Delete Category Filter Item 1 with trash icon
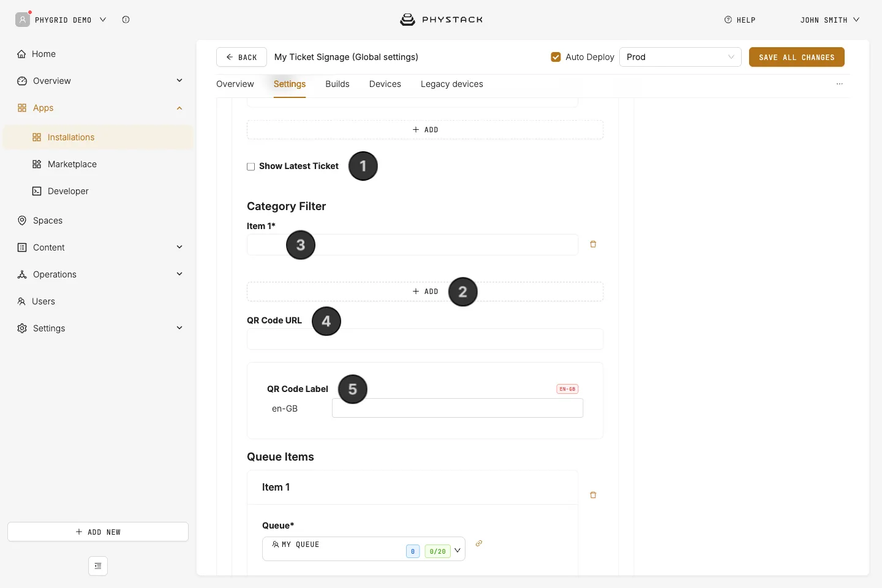This screenshot has height=588, width=882. click(x=593, y=244)
